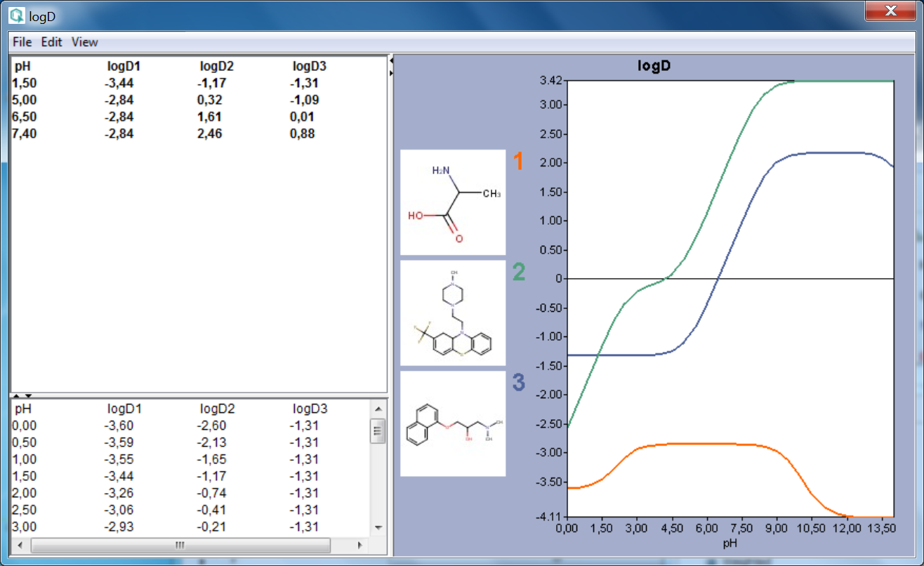Viewport: 924px width, 566px height.
Task: Click the down arrow on horizontal table splitter
Action: [28, 396]
